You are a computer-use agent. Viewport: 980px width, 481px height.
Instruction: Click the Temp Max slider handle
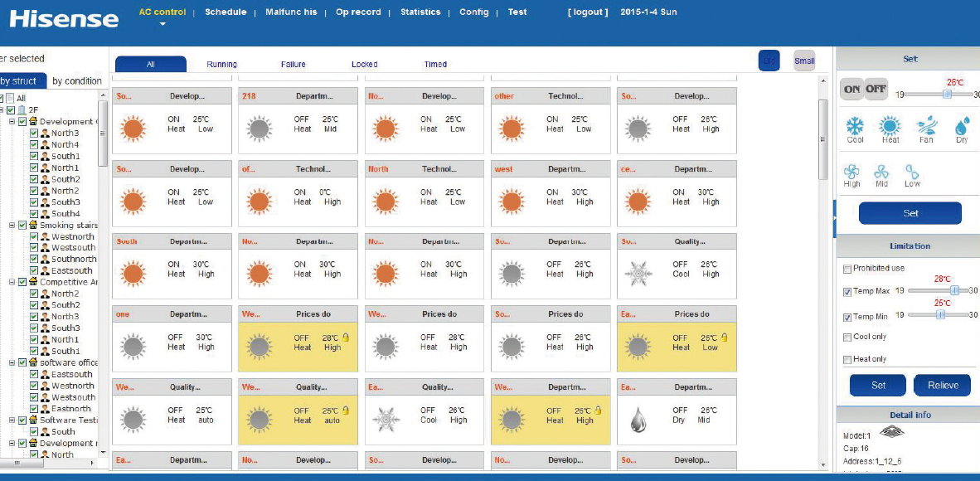(x=954, y=290)
